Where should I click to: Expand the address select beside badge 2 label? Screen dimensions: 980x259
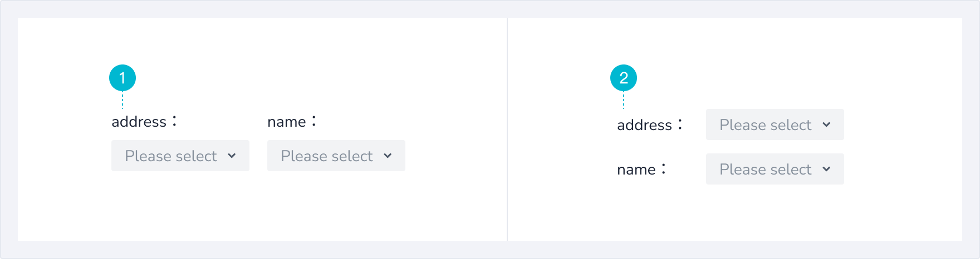pyautogui.click(x=775, y=124)
